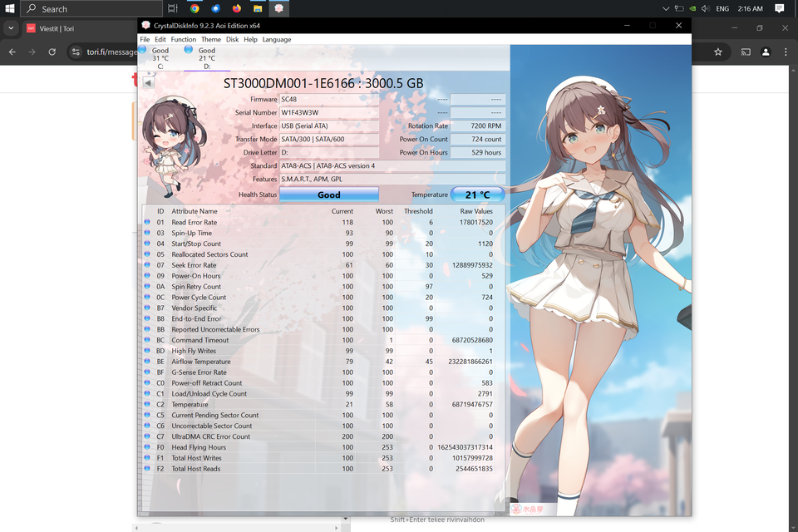Viewport: 798px width, 532px height.
Task: Click the Serial Number field
Action: [x=329, y=112]
